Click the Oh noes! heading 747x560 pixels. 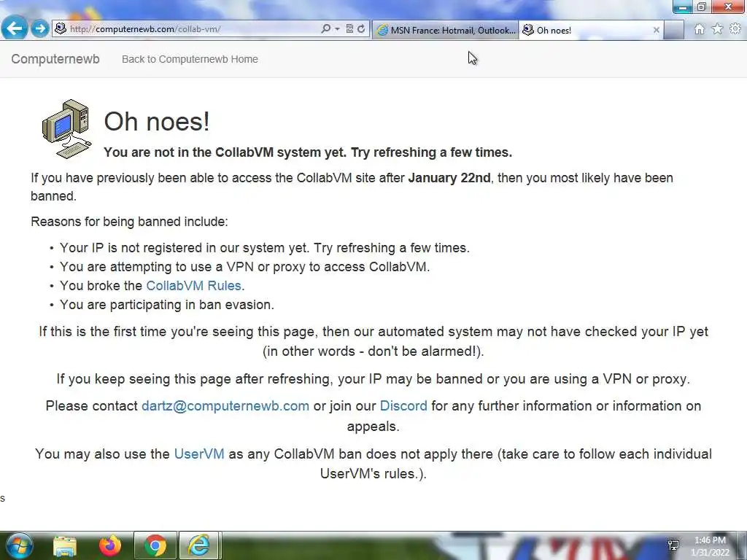157,122
